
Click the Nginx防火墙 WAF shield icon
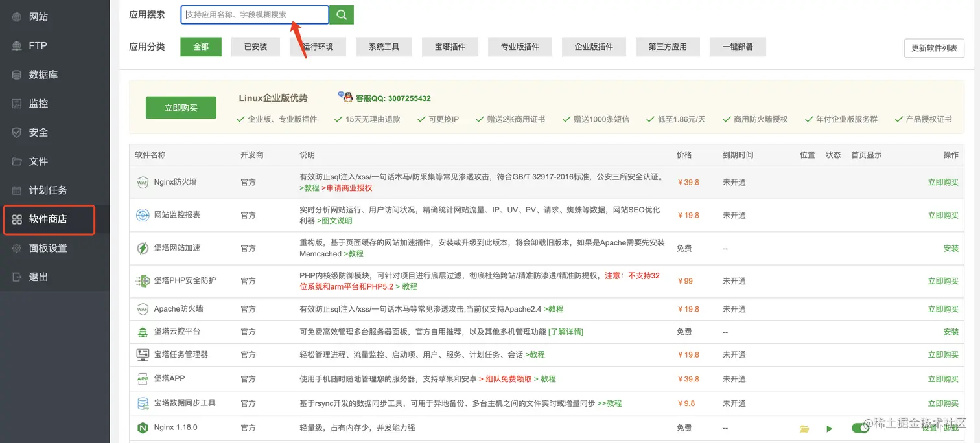pyautogui.click(x=143, y=183)
